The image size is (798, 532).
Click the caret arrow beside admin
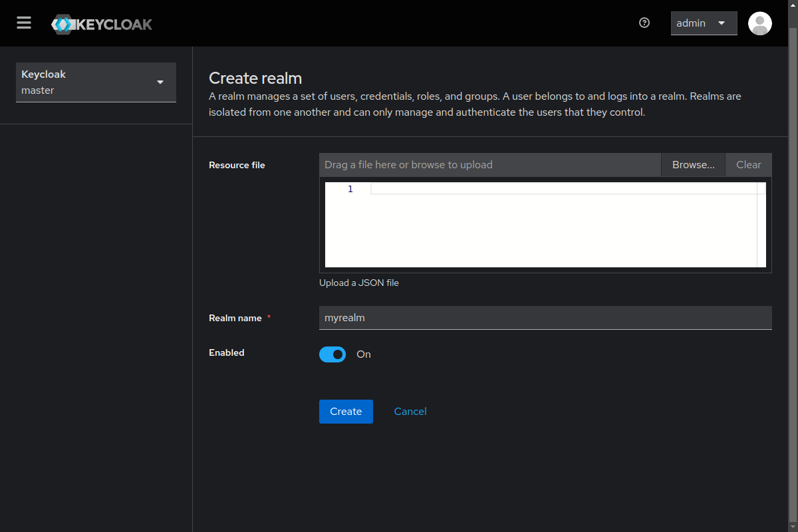(722, 23)
